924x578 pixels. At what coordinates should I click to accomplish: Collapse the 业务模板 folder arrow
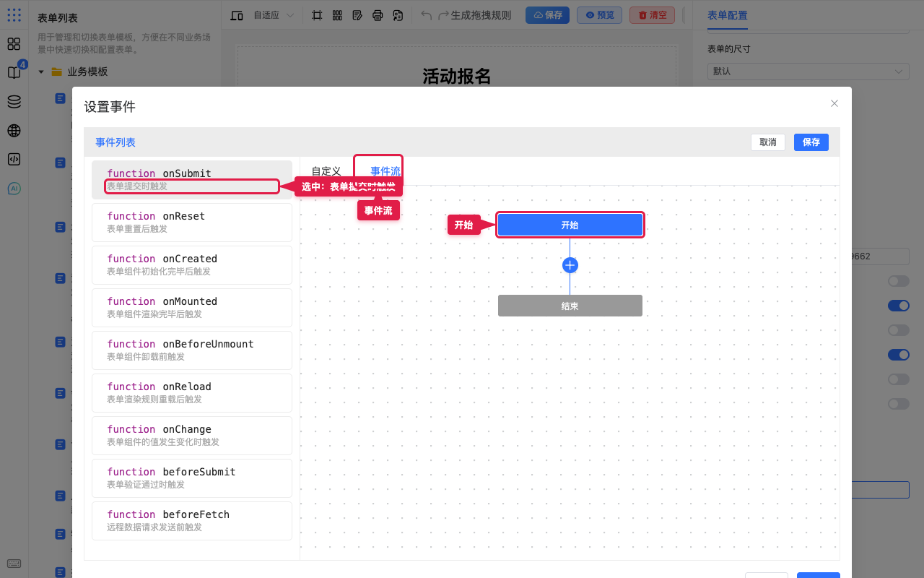pyautogui.click(x=41, y=72)
